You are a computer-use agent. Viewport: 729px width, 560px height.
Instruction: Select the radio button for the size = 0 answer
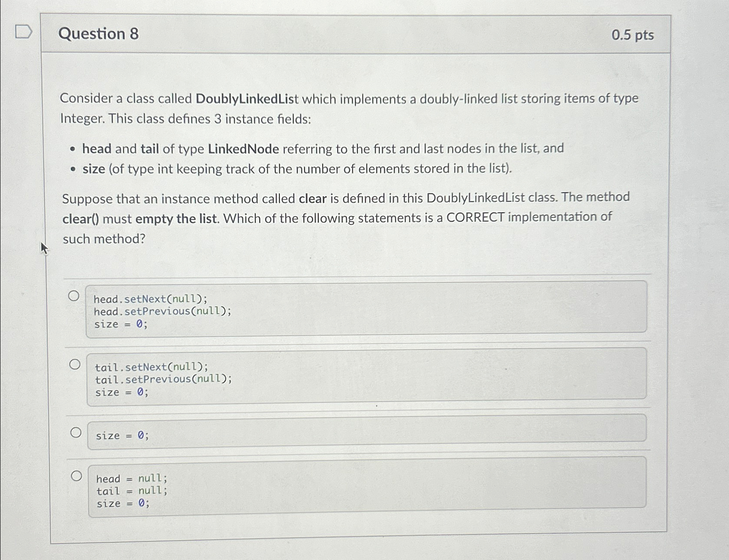click(x=77, y=431)
